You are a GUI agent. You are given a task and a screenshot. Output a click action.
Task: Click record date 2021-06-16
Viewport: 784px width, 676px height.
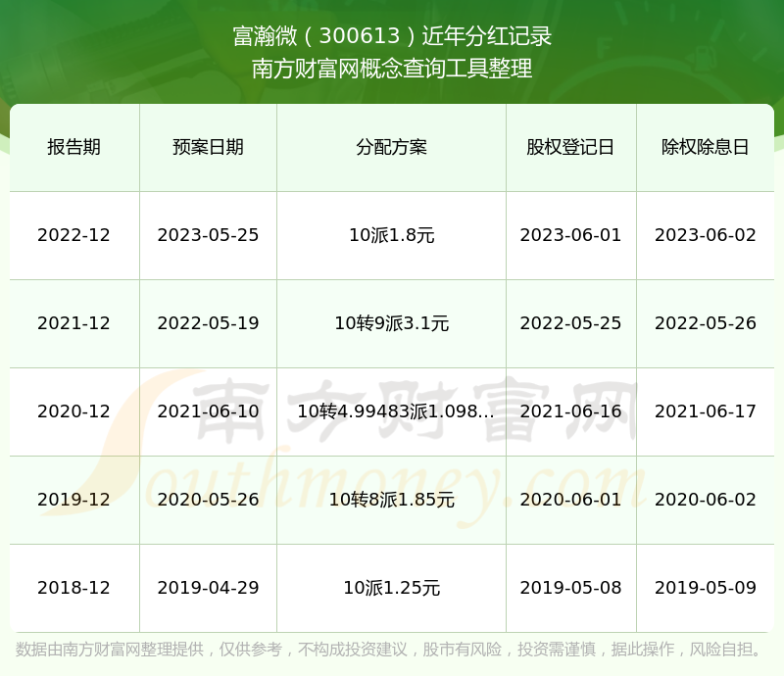pos(570,411)
